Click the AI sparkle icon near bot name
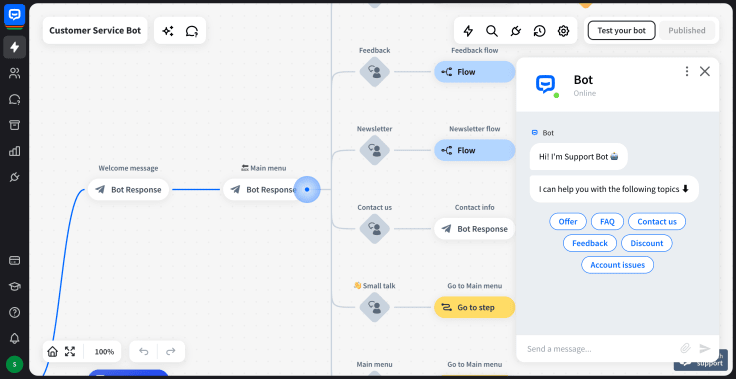 (x=168, y=31)
